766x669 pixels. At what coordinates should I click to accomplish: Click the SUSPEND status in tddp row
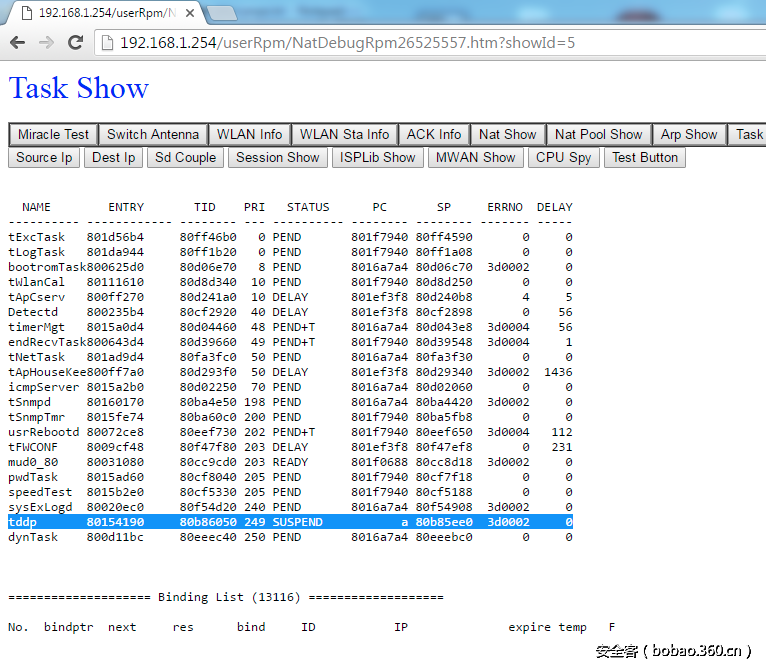pos(298,522)
